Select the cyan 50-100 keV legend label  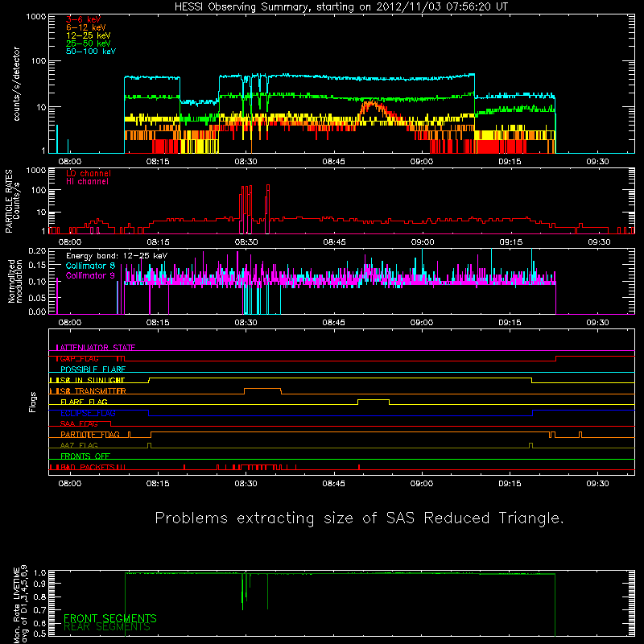(x=91, y=52)
